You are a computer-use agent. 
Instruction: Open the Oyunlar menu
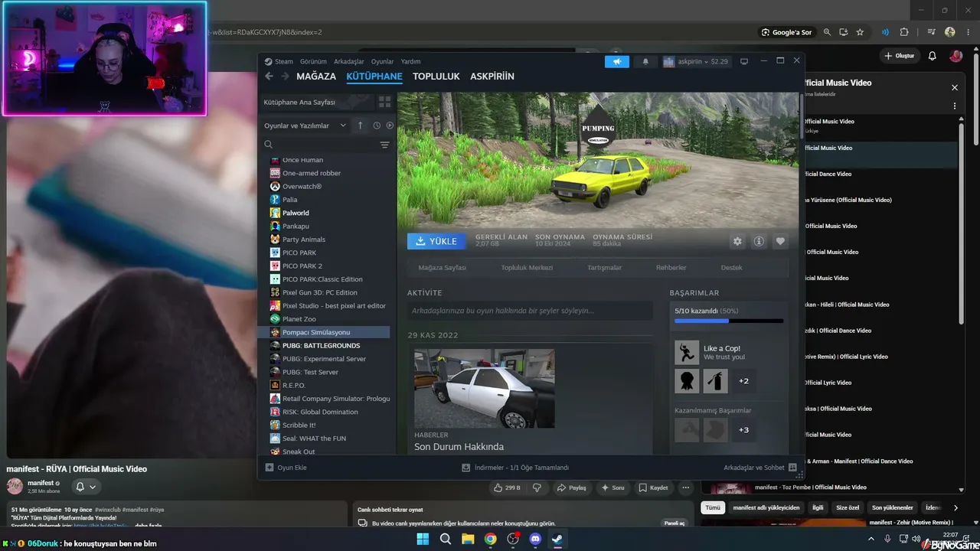pyautogui.click(x=383, y=61)
